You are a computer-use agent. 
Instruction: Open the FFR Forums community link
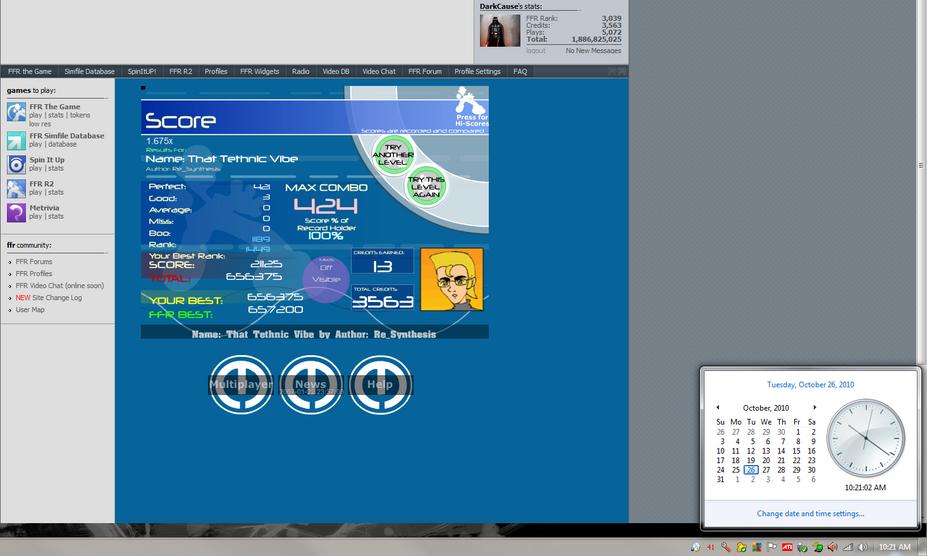point(34,261)
